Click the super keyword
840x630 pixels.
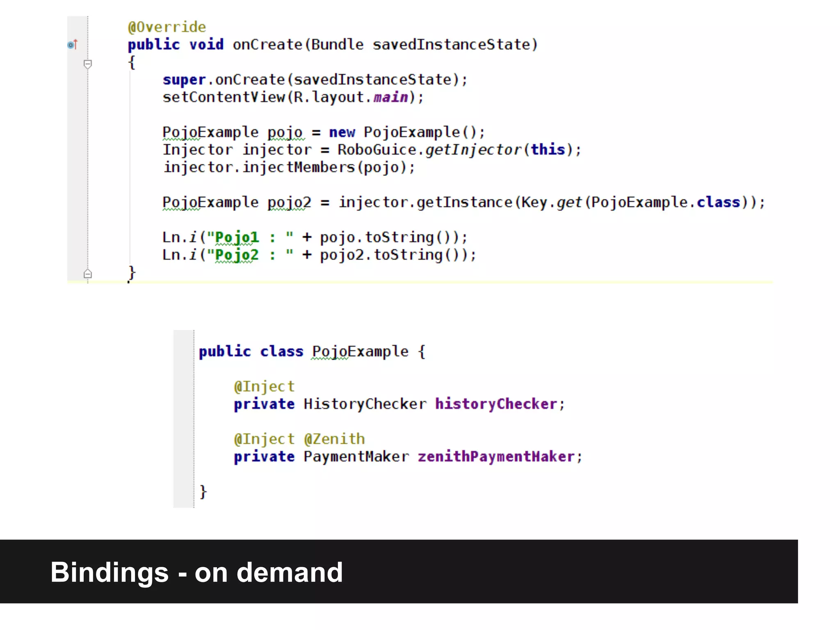pos(184,80)
